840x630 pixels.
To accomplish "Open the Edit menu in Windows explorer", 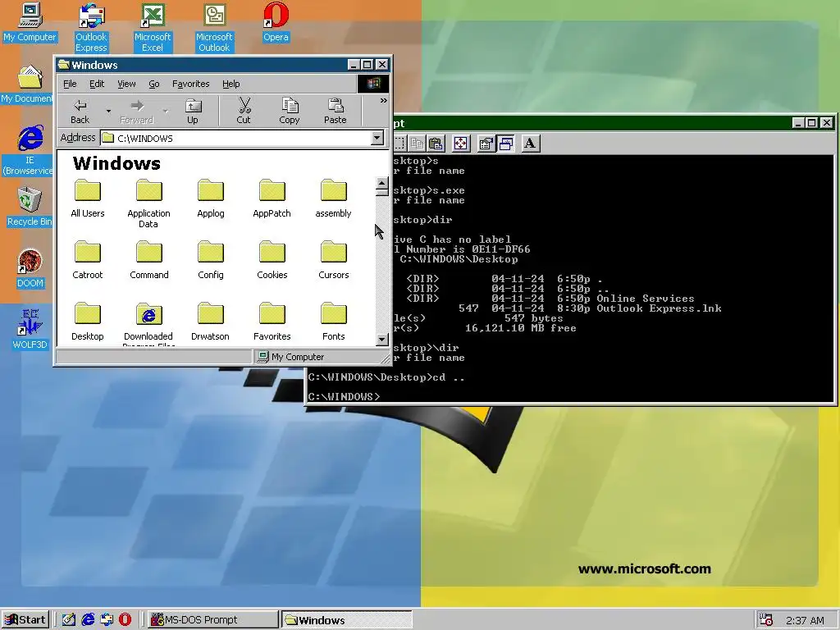I will click(97, 84).
